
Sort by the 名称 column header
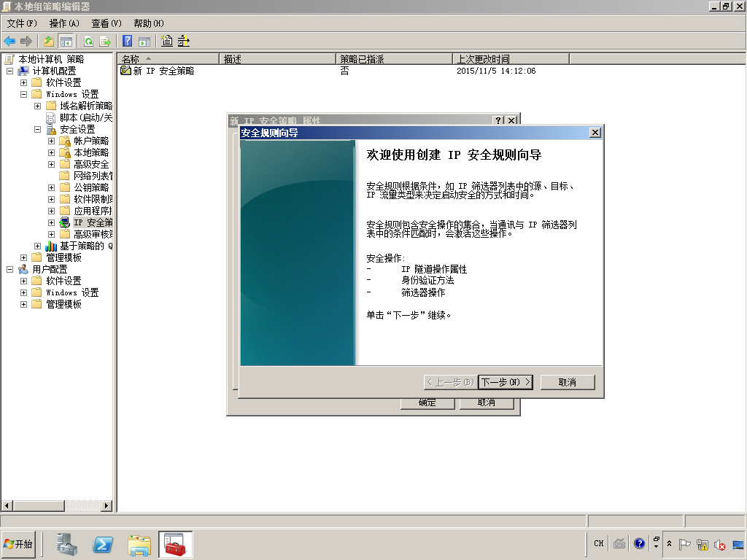[169, 59]
